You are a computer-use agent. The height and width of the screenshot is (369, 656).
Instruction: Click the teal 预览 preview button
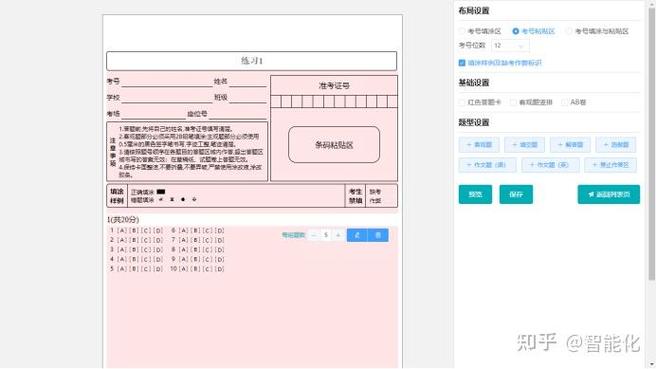point(475,195)
